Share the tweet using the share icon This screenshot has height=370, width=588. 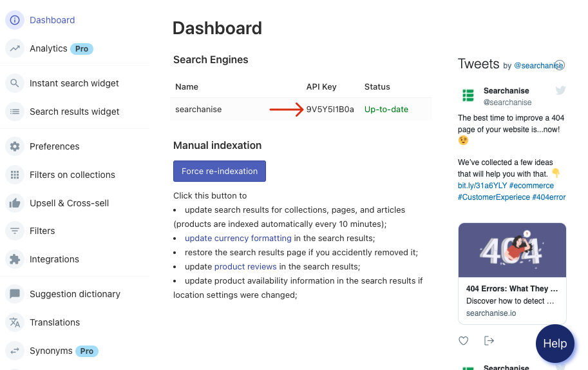pyautogui.click(x=489, y=341)
